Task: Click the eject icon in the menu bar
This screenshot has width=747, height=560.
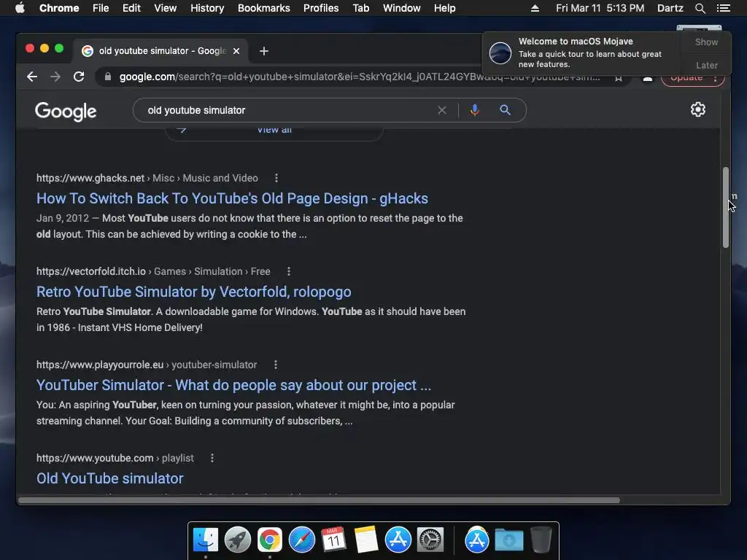Action: click(x=535, y=8)
